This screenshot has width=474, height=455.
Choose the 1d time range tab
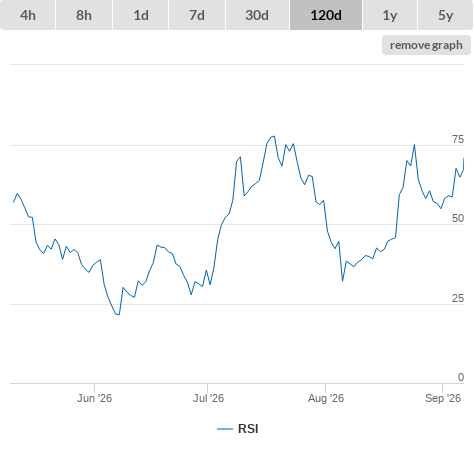pos(141,15)
